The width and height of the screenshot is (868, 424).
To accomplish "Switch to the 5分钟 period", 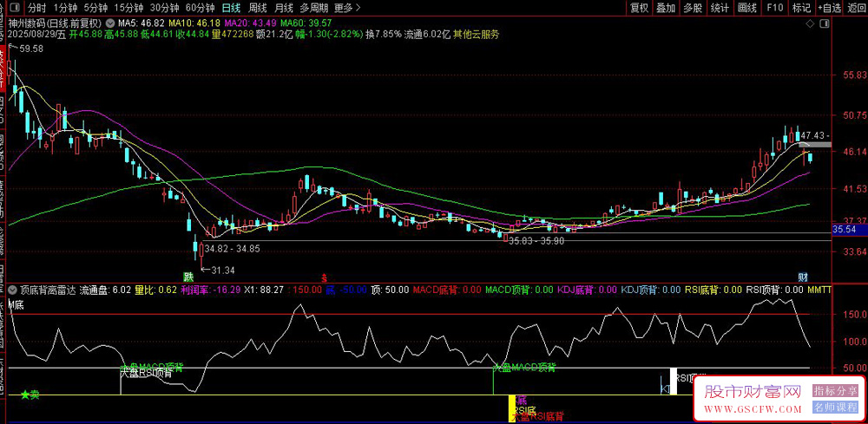I will (95, 8).
